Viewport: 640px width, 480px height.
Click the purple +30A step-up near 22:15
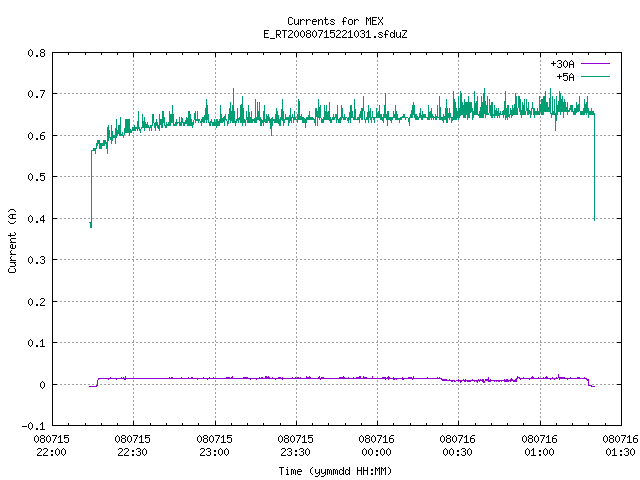(98, 382)
